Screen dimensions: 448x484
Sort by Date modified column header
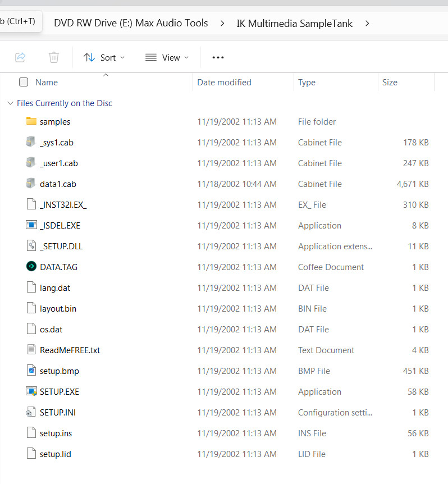[225, 83]
